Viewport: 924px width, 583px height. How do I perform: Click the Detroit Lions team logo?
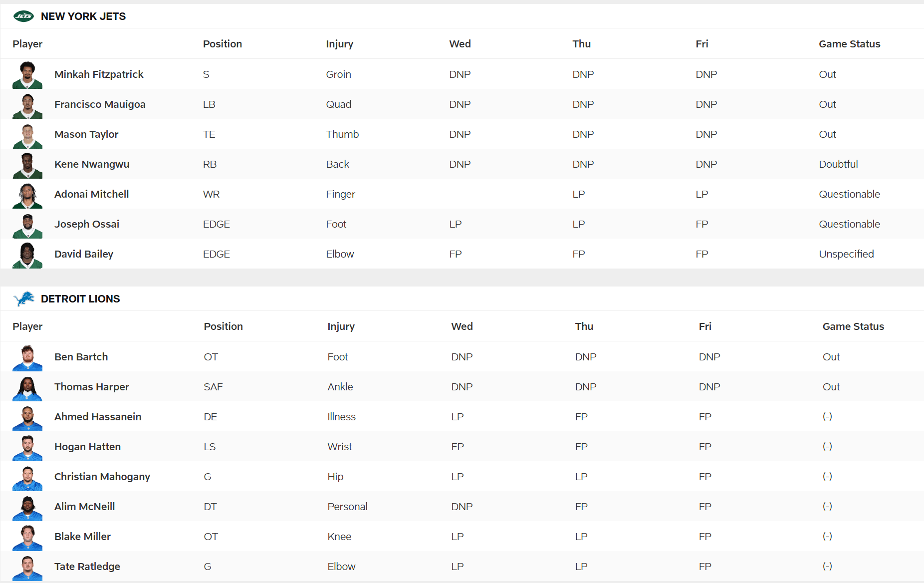23,299
